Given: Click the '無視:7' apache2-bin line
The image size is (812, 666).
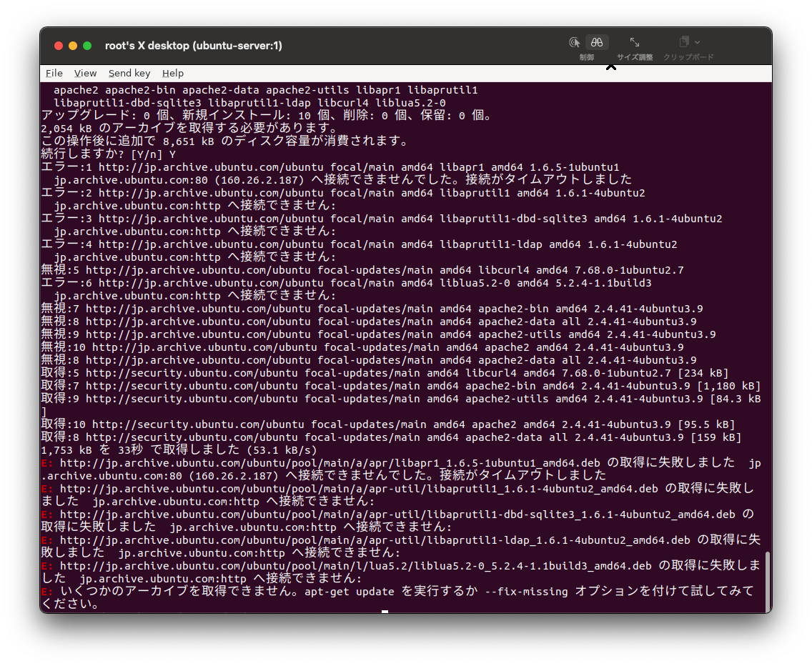Looking at the screenshot, I should 372,309.
